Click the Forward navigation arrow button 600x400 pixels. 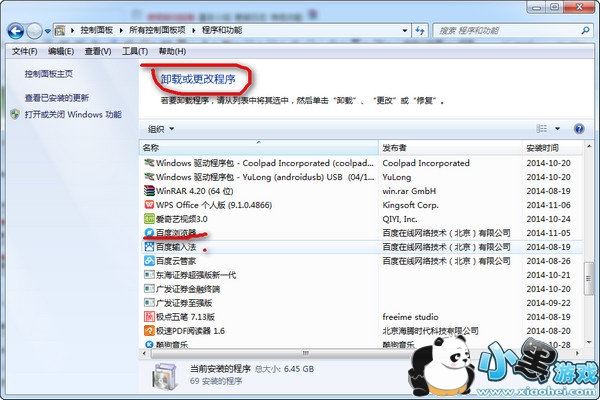pos(34,31)
